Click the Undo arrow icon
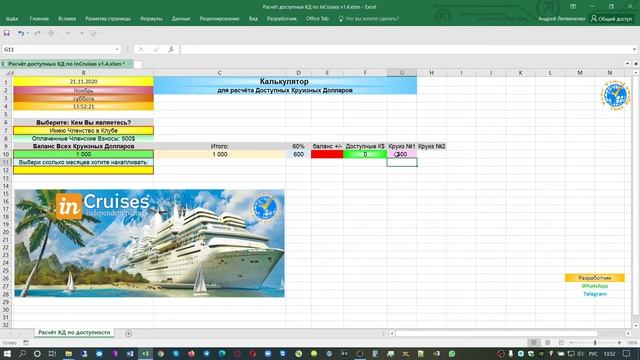 click(20, 33)
